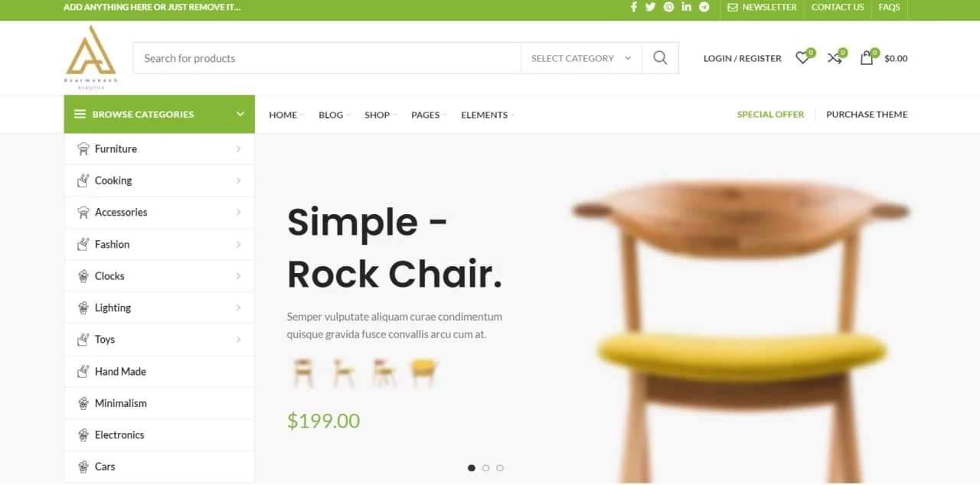Collapse the Browse Categories menu
This screenshot has width=980, height=485.
click(x=159, y=114)
